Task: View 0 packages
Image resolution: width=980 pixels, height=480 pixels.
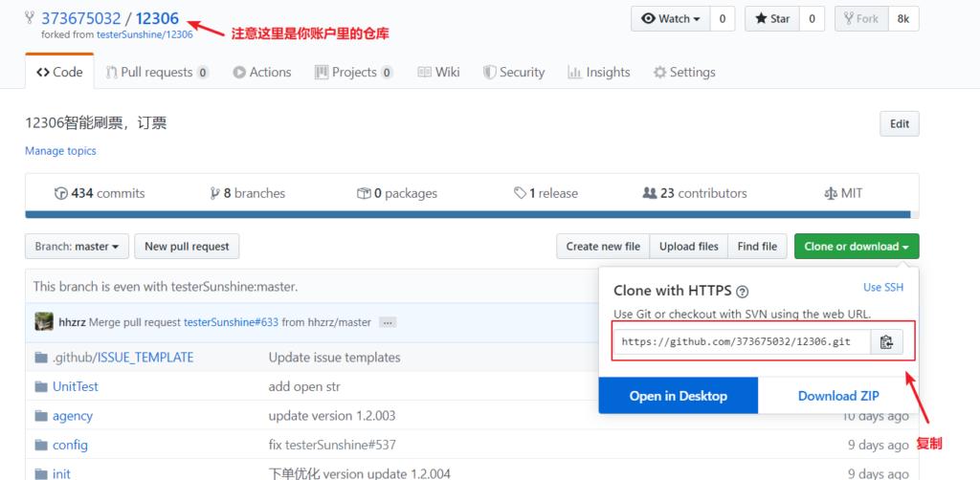Action: pyautogui.click(x=397, y=193)
